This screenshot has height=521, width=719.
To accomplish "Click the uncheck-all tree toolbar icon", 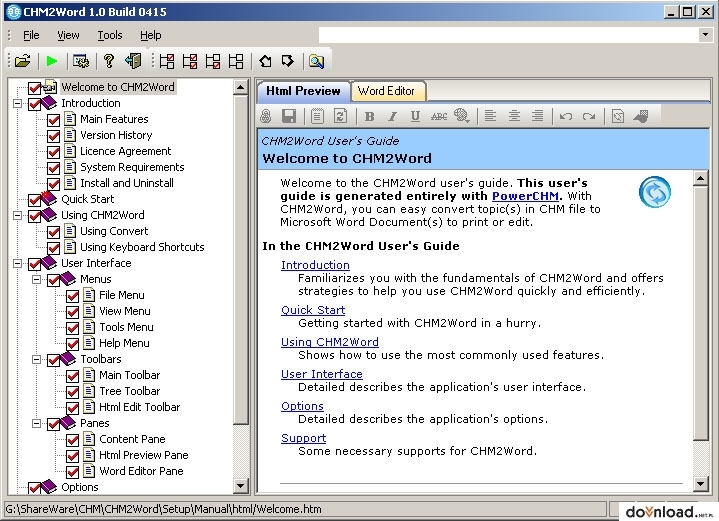I will tap(236, 61).
